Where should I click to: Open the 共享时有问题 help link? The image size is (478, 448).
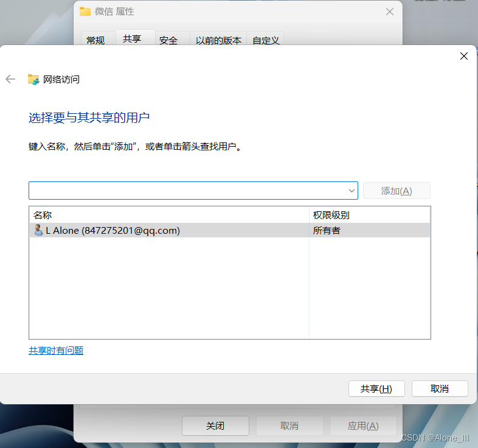(x=56, y=351)
